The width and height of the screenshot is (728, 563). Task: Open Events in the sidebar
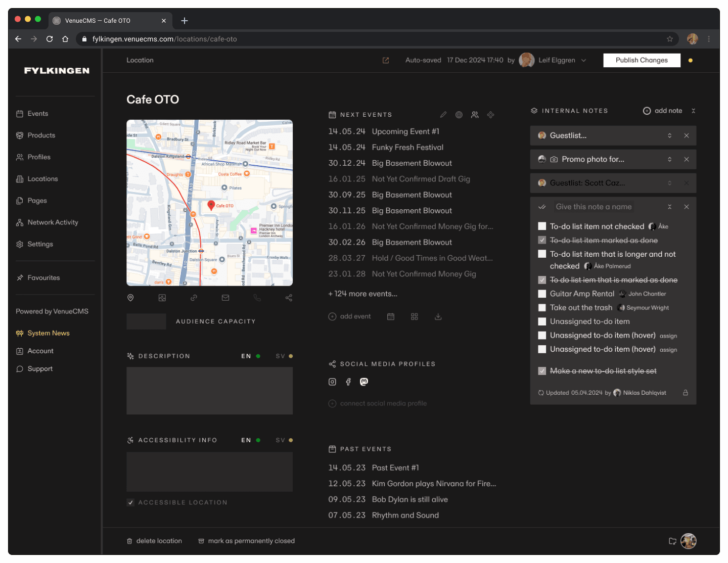(x=32, y=114)
